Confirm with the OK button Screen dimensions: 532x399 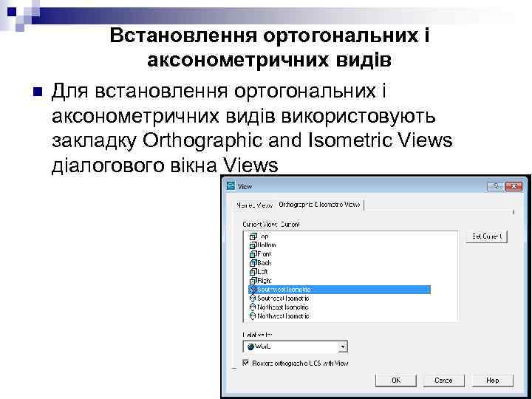(396, 381)
